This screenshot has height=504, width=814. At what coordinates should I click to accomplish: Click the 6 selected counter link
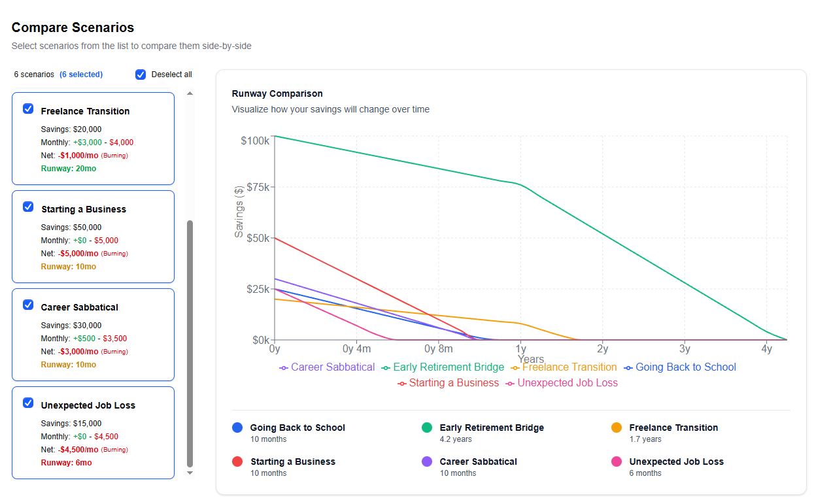[81, 74]
